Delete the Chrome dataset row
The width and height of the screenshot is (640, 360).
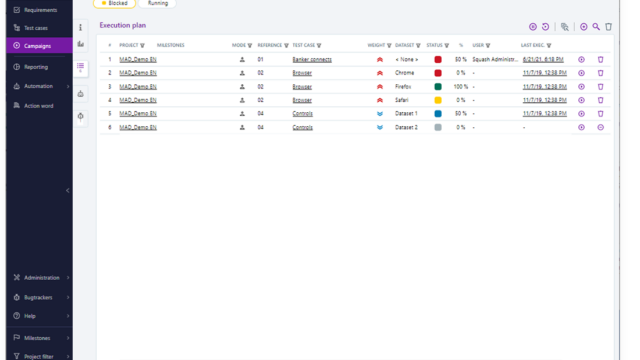coord(600,73)
